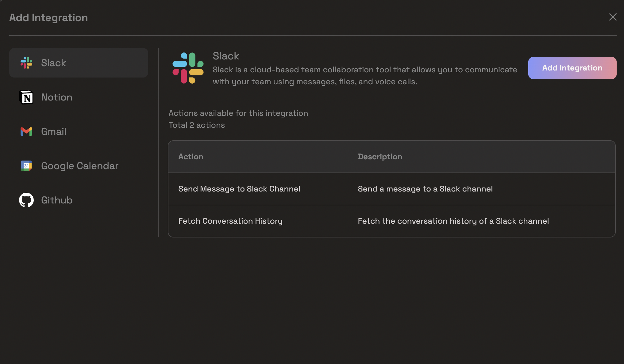Click the 'Total 2 actions' text
Image resolution: width=624 pixels, height=364 pixels.
coord(197,125)
